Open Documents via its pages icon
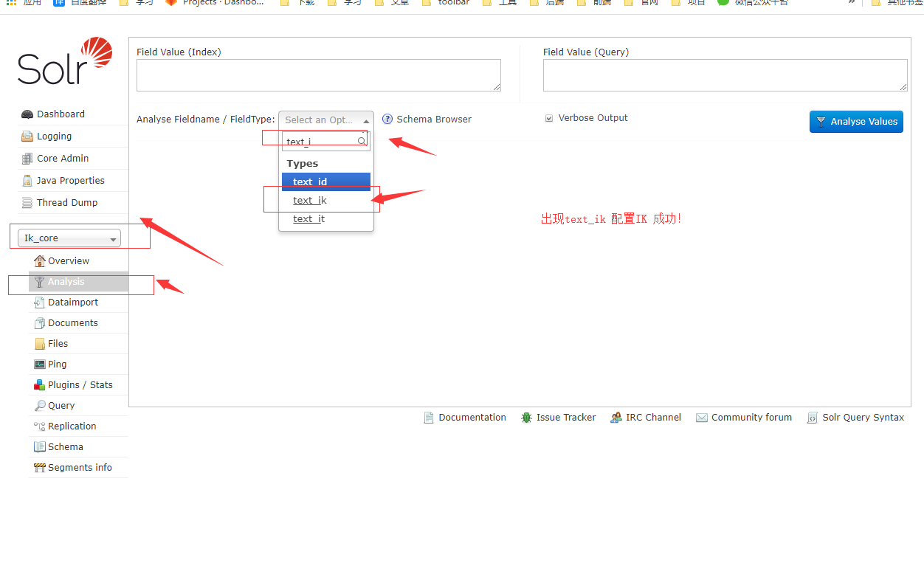This screenshot has height=577, width=924. point(40,323)
